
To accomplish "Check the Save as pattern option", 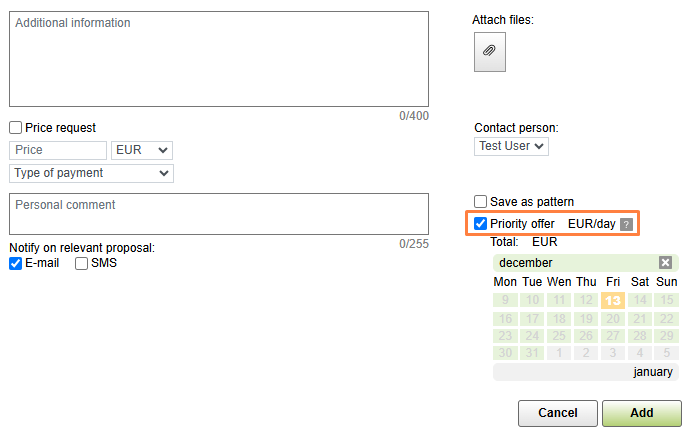I will pos(481,202).
